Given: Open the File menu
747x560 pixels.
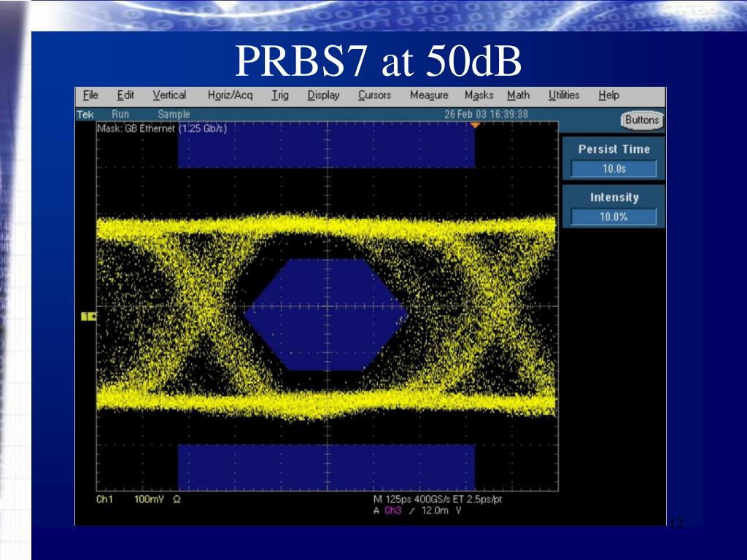Looking at the screenshot, I should point(90,95).
